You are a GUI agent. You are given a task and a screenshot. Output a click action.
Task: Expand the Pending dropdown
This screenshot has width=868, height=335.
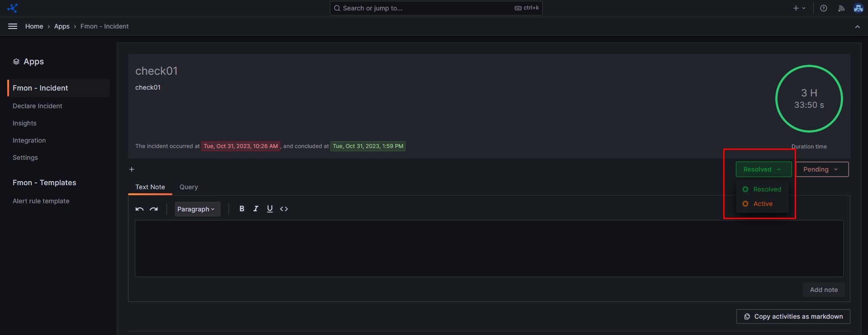tap(821, 169)
